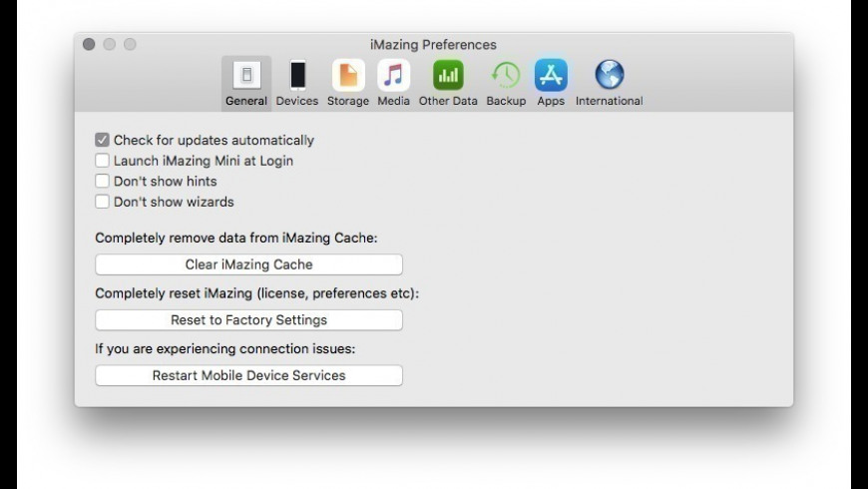The height and width of the screenshot is (489, 868).
Task: Click the iMazing Preferences window title
Action: [433, 45]
